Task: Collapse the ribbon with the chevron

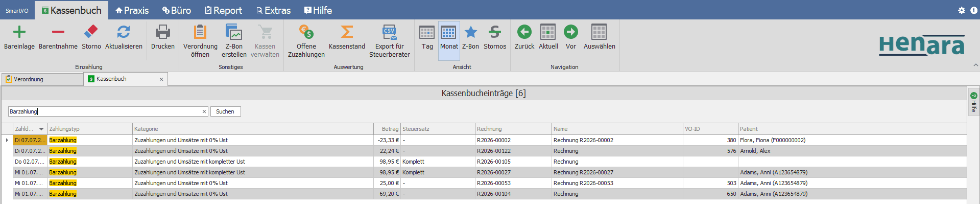Action: click(975, 65)
